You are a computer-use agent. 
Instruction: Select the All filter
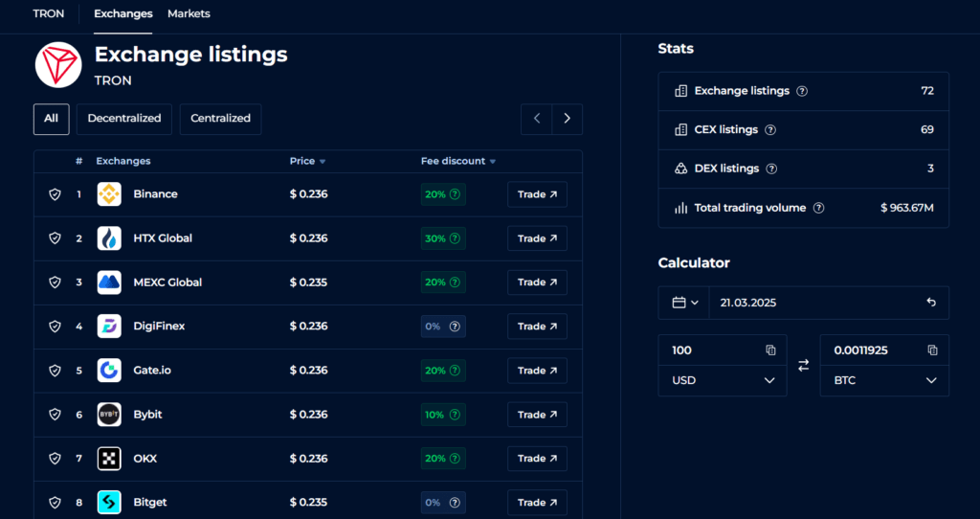tap(52, 119)
